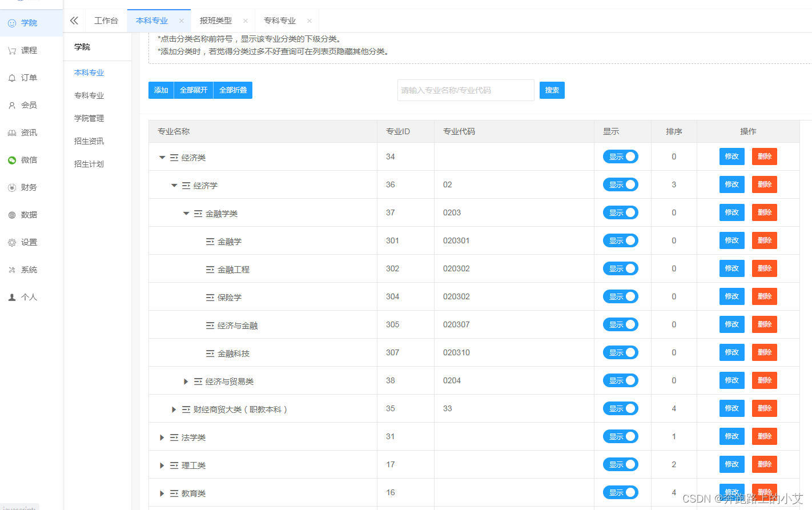Viewport: 812px width, 510px height.
Task: Click list icon beside 理工类
Action: 174,465
